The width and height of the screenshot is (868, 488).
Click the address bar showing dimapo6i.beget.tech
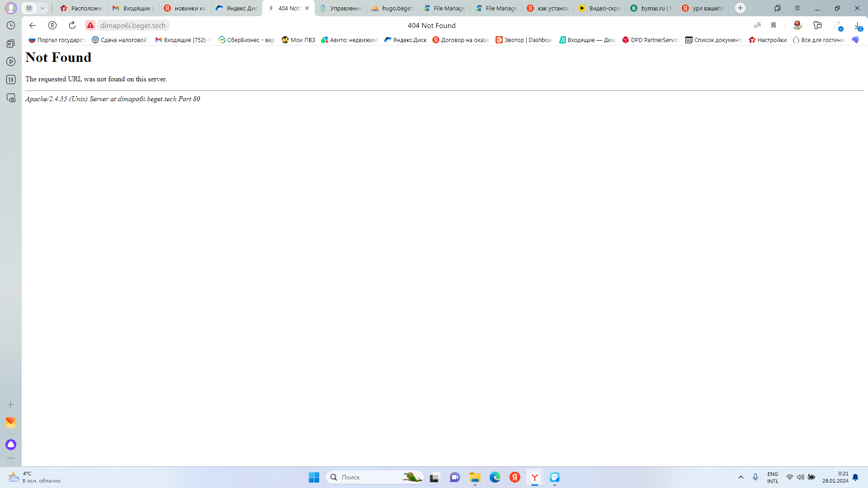(133, 25)
